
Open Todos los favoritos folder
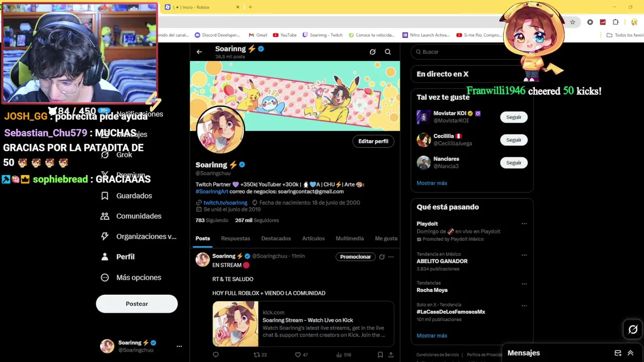(x=625, y=35)
